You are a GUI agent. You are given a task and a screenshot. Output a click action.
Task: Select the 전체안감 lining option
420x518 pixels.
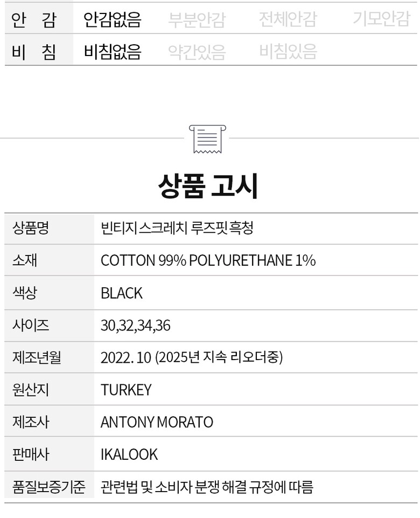(x=288, y=19)
